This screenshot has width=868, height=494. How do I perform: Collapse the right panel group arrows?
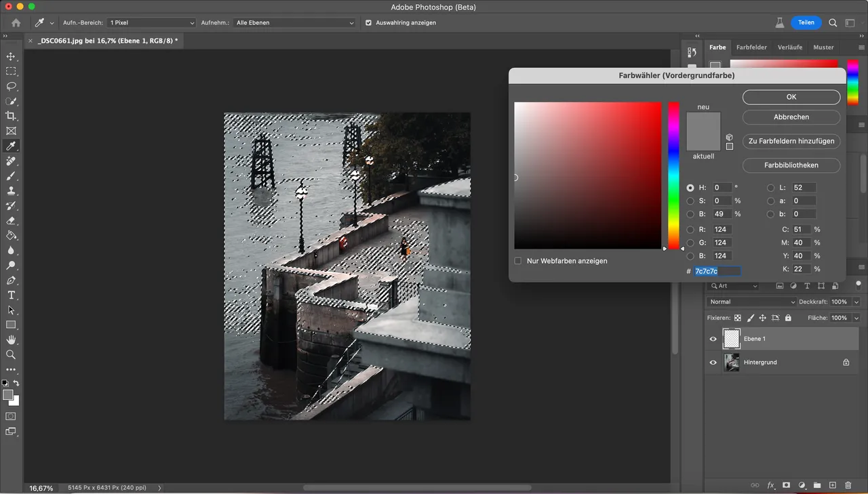coord(863,35)
